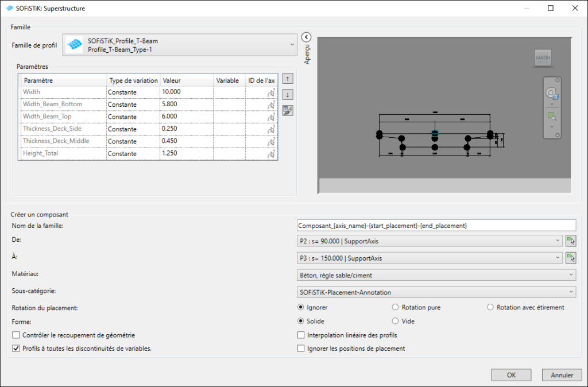Click the Nom de la famille text field
The image size is (588, 387).
pyautogui.click(x=435, y=225)
